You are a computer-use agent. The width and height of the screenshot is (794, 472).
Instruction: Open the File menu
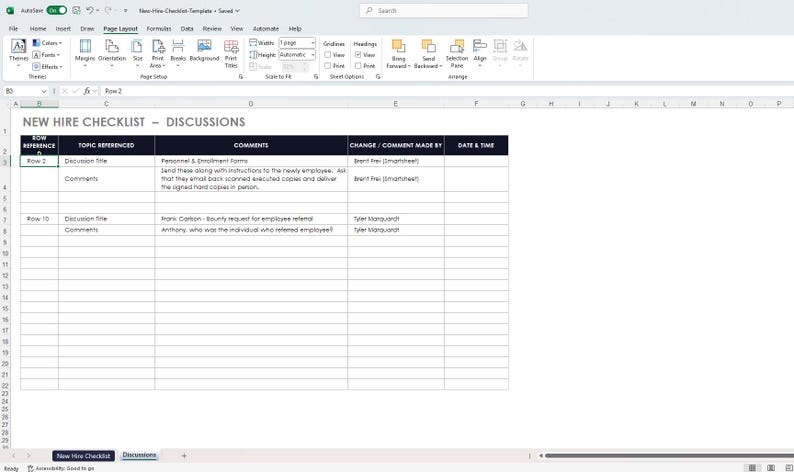point(14,29)
